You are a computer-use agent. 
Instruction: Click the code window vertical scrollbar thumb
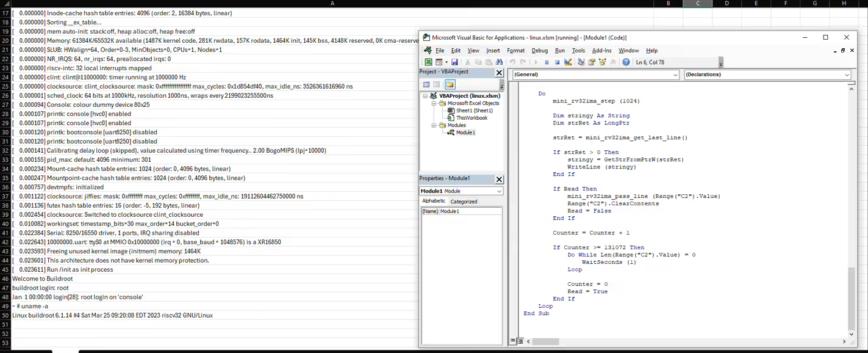click(x=851, y=299)
